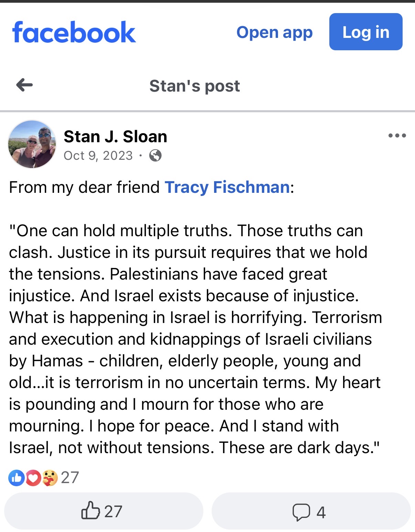Screen dimensions: 415x532
Task: Open the three-dot post options menu
Action: point(397,136)
